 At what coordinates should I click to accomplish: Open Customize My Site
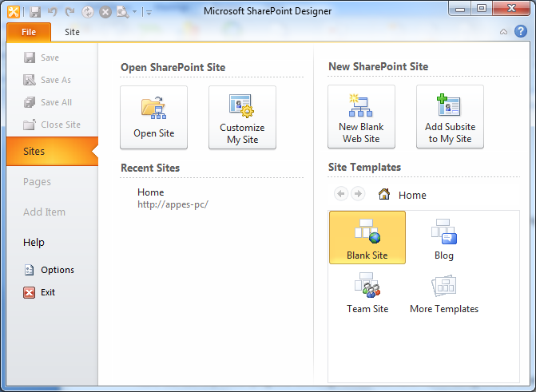[242, 117]
